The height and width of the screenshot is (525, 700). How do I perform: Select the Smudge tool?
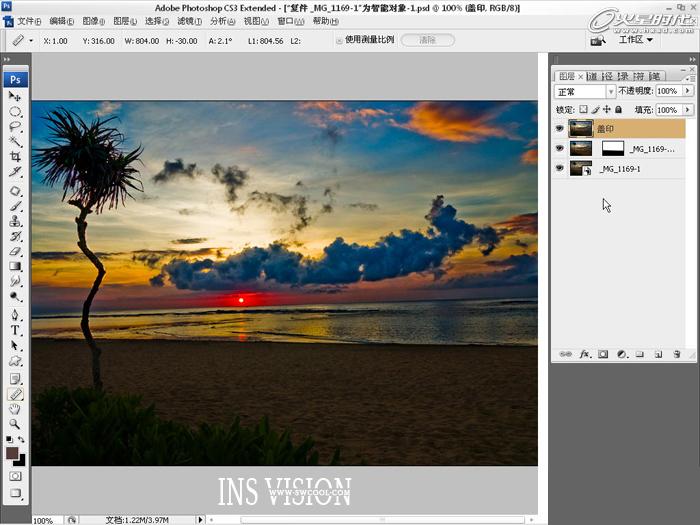(x=15, y=281)
